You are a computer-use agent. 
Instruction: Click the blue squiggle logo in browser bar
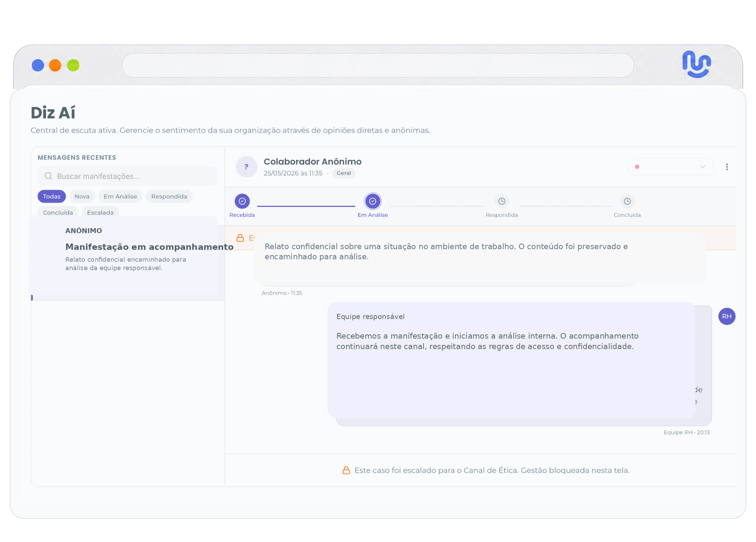[x=697, y=64]
